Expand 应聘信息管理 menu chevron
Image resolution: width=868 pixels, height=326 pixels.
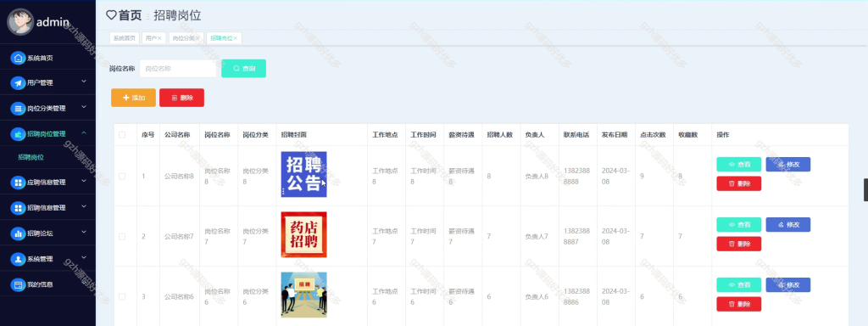click(x=84, y=181)
